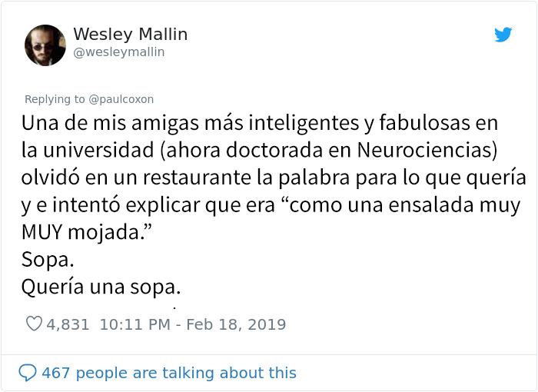Click the final line "Quería una sopa."
This screenshot has height=392, width=538.
101,287
